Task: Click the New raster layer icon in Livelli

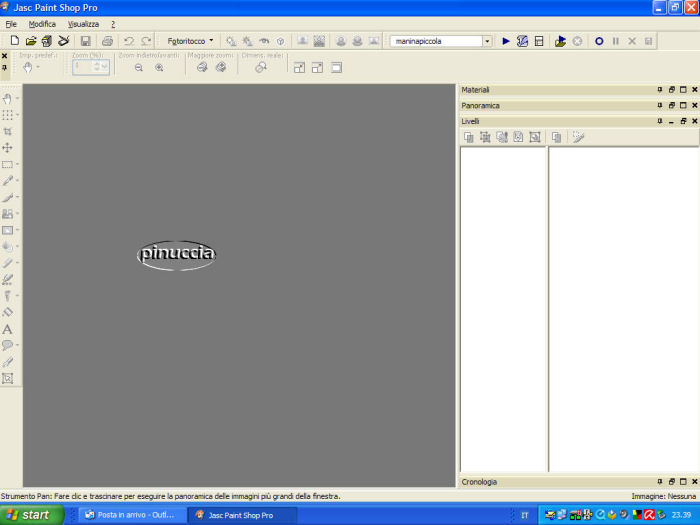Action: (x=469, y=137)
